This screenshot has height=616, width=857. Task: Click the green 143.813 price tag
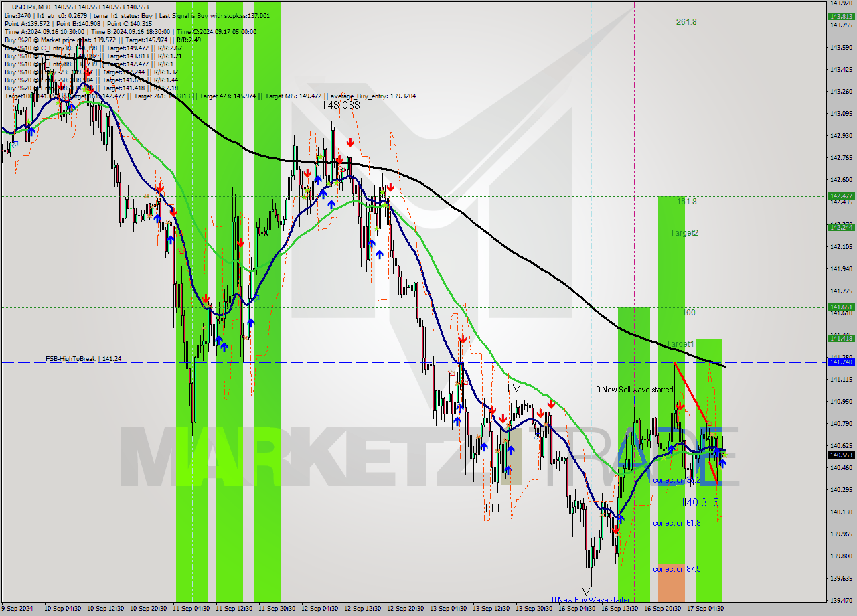pyautogui.click(x=841, y=16)
